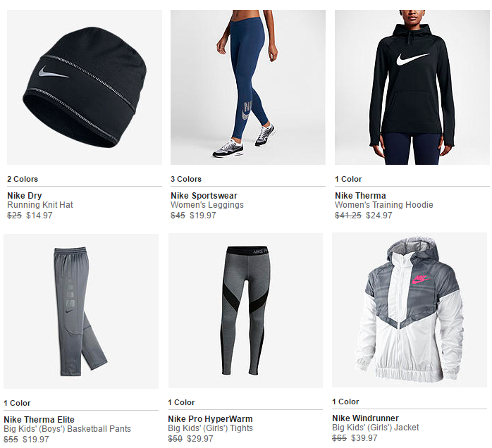The image size is (492, 448).
Task: Click the 3 Colors label under leggings
Action: [186, 179]
